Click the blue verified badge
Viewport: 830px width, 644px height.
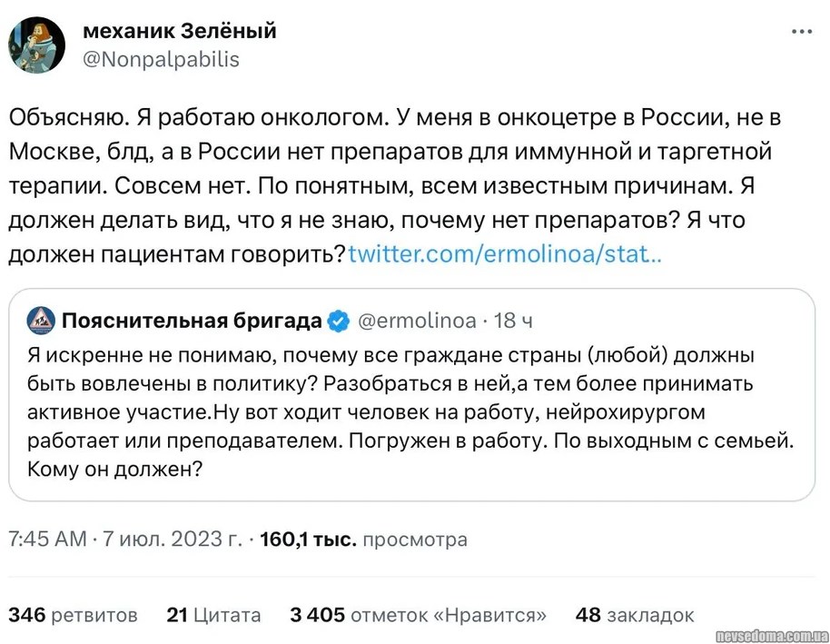(339, 320)
